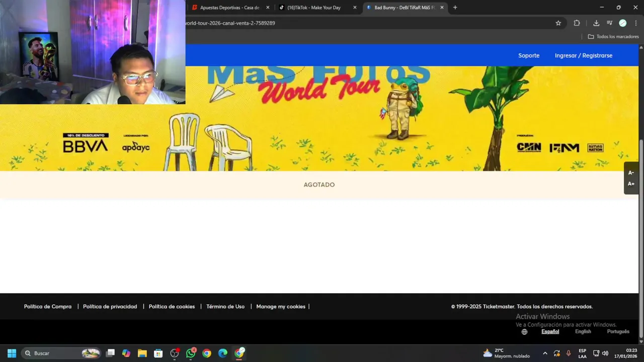
Task: Close the TikTok tab
Action: (x=355, y=8)
